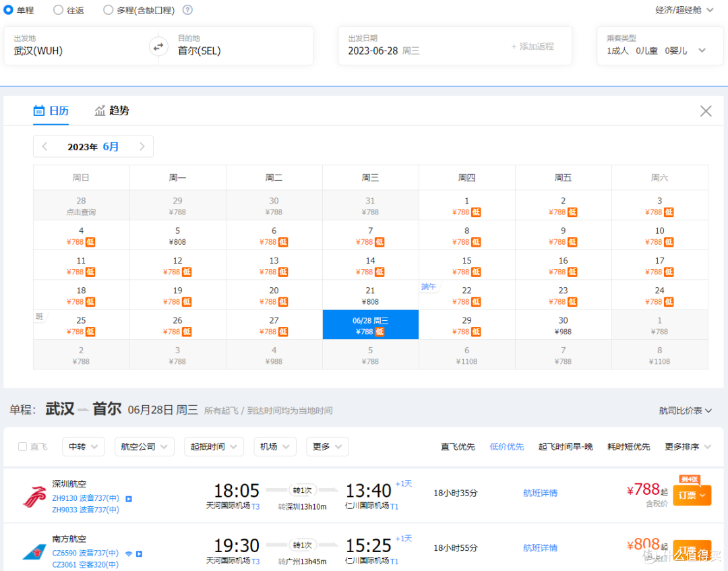
Task: Click video icon next to ZH9130 flight
Action: pos(129,499)
